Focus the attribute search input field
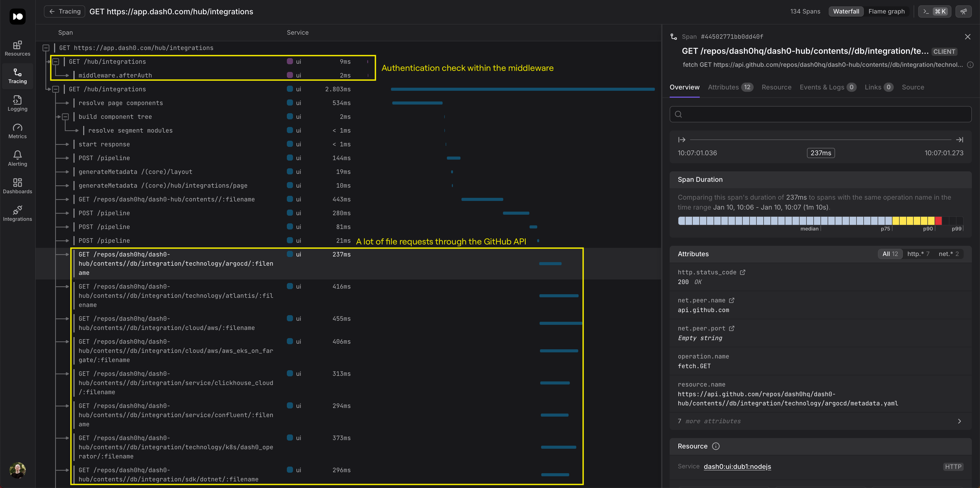 click(820, 114)
